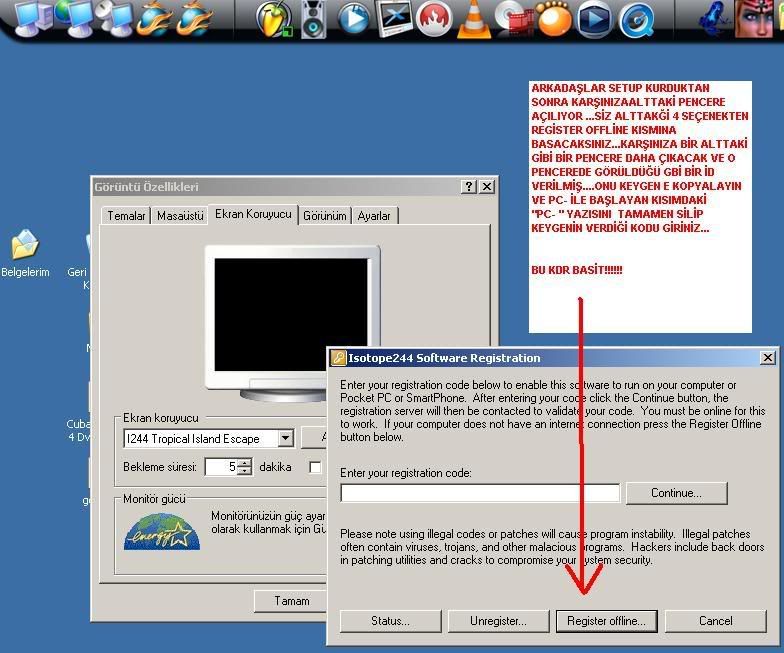
Task: Open the globe-and-monitor network icon in dock
Action: click(74, 19)
